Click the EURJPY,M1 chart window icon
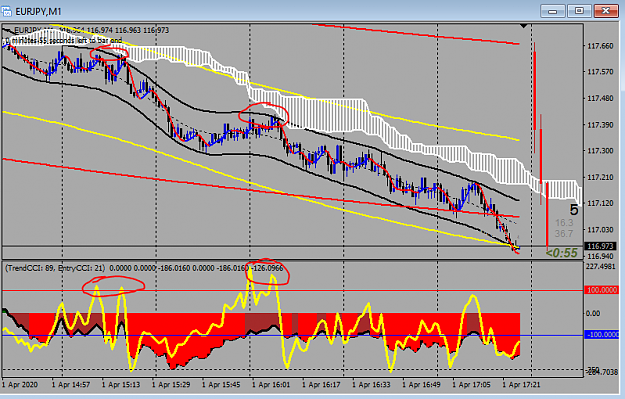This screenshot has height=399, width=625. coord(7,11)
